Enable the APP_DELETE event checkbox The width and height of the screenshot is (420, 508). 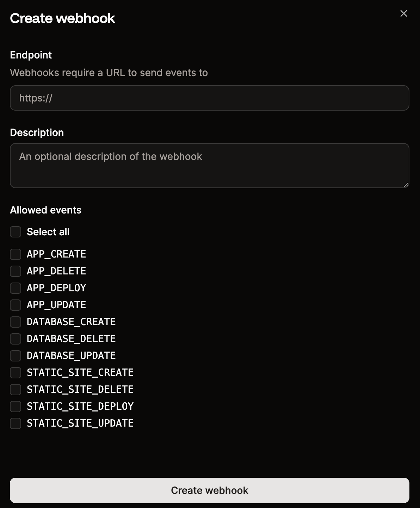click(x=15, y=271)
